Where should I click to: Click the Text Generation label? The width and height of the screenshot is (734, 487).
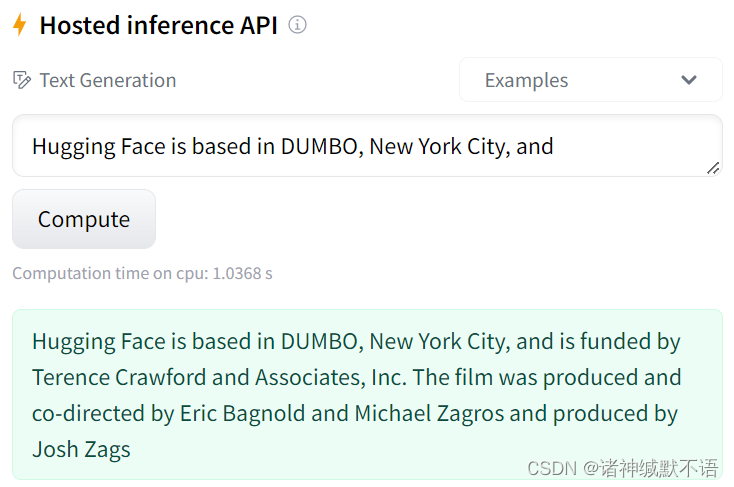(x=108, y=80)
